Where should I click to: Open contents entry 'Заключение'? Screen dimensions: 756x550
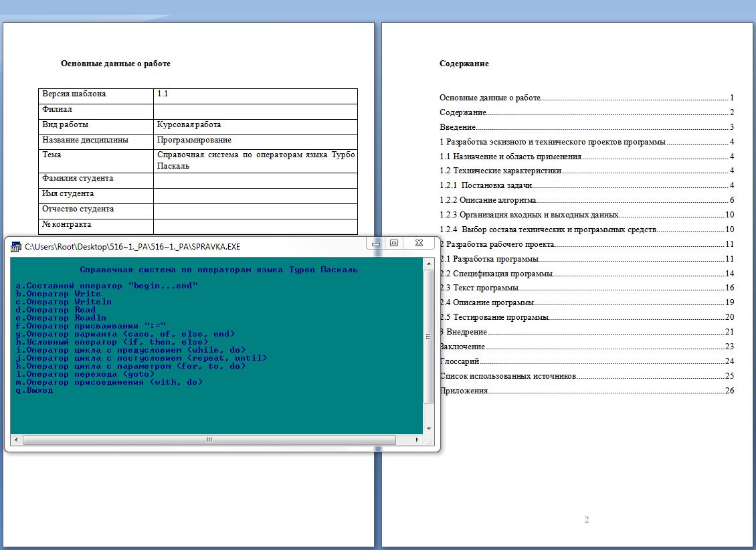tap(587, 347)
